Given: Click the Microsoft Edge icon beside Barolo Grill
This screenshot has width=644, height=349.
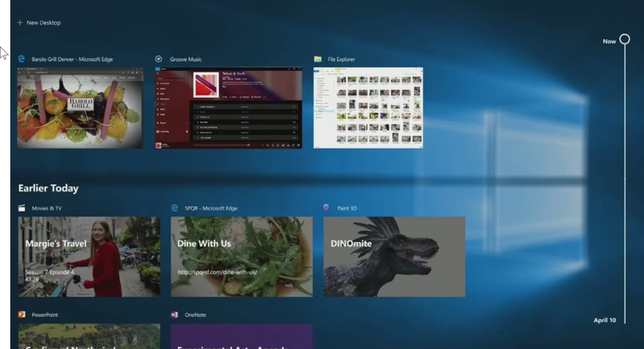Looking at the screenshot, I should 22,59.
